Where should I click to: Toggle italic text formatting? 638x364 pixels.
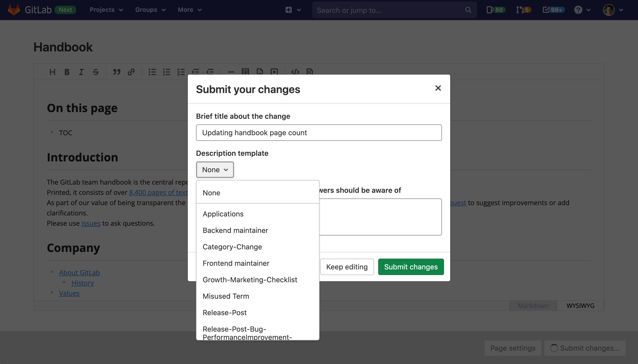[81, 71]
